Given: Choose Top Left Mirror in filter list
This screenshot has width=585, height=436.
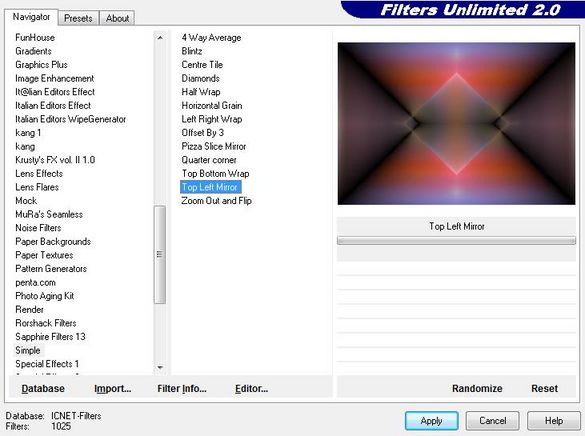Looking at the screenshot, I should pyautogui.click(x=210, y=187).
